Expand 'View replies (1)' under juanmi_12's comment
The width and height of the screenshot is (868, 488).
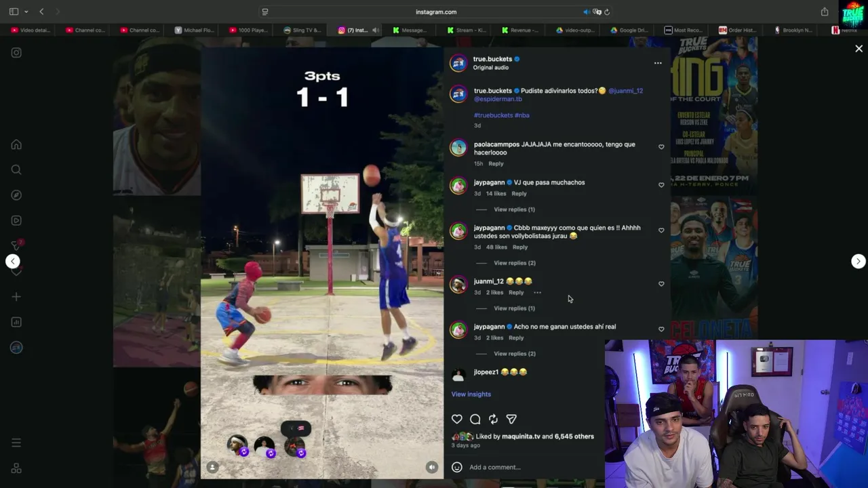pyautogui.click(x=514, y=308)
